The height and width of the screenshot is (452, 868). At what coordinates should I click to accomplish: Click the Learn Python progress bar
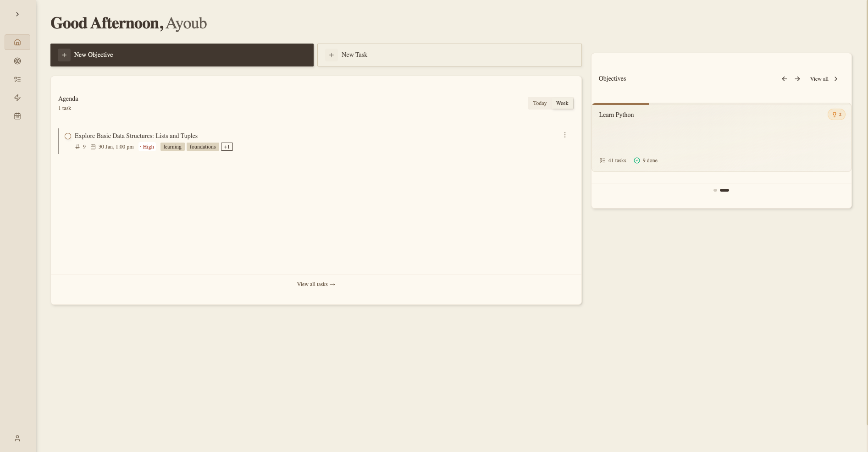[x=722, y=104]
